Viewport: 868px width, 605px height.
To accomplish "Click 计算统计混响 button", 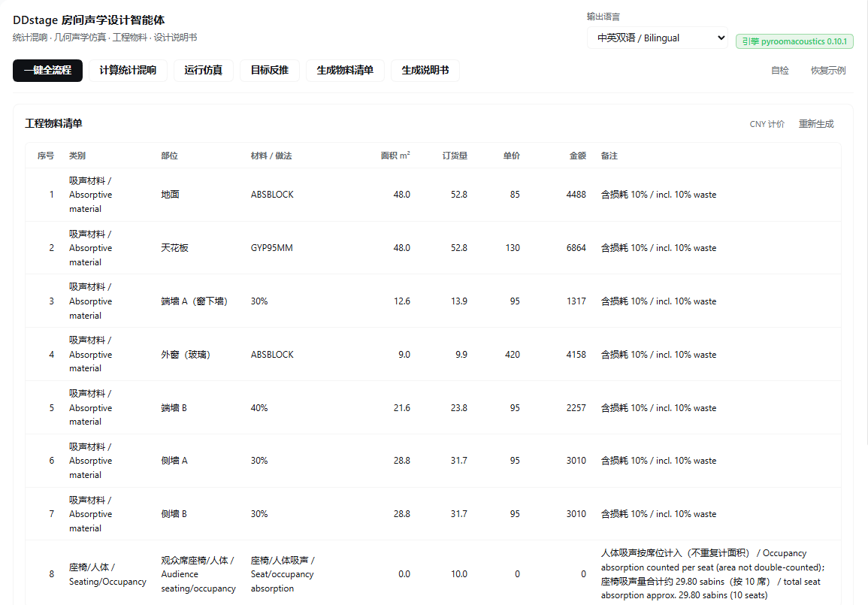I will 128,71.
